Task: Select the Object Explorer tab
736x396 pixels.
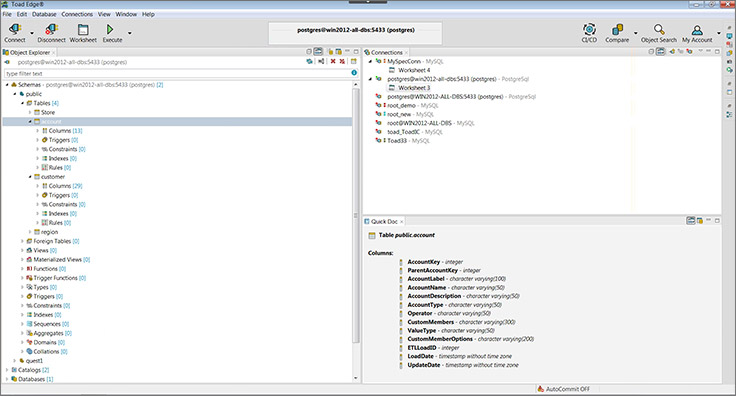Action: coord(29,52)
